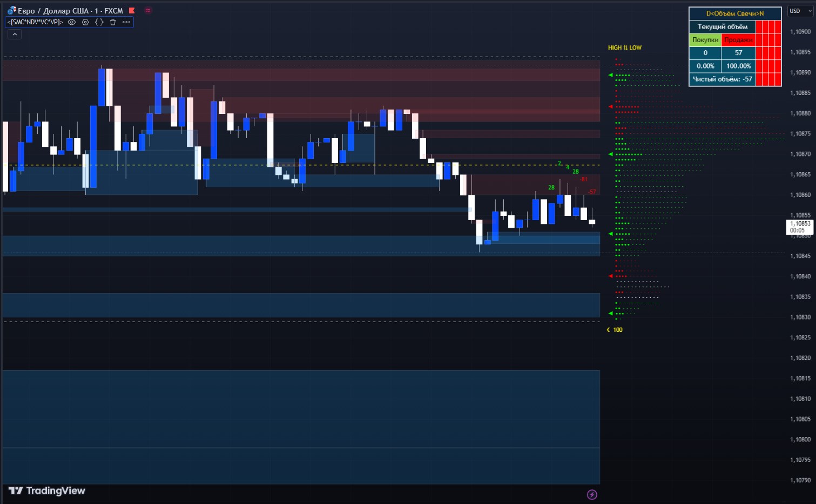The height and width of the screenshot is (504, 816).
Task: Open the indicator's three-dot More menu
Action: coord(126,22)
